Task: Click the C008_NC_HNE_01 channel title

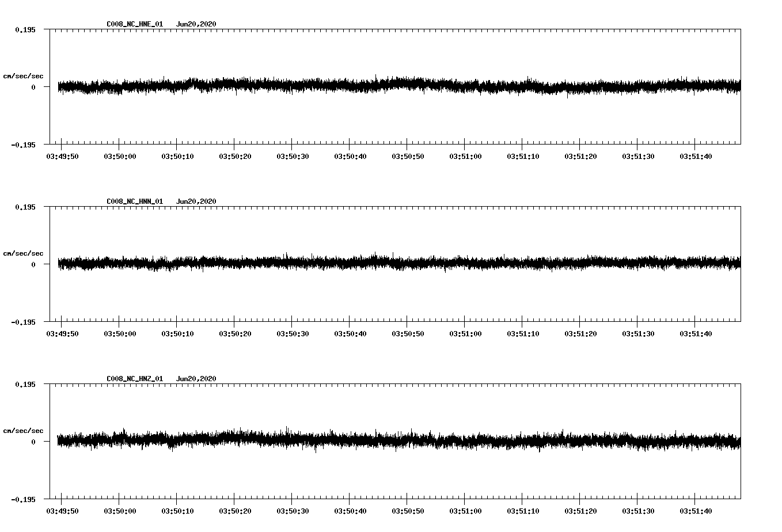Action: pyautogui.click(x=135, y=24)
